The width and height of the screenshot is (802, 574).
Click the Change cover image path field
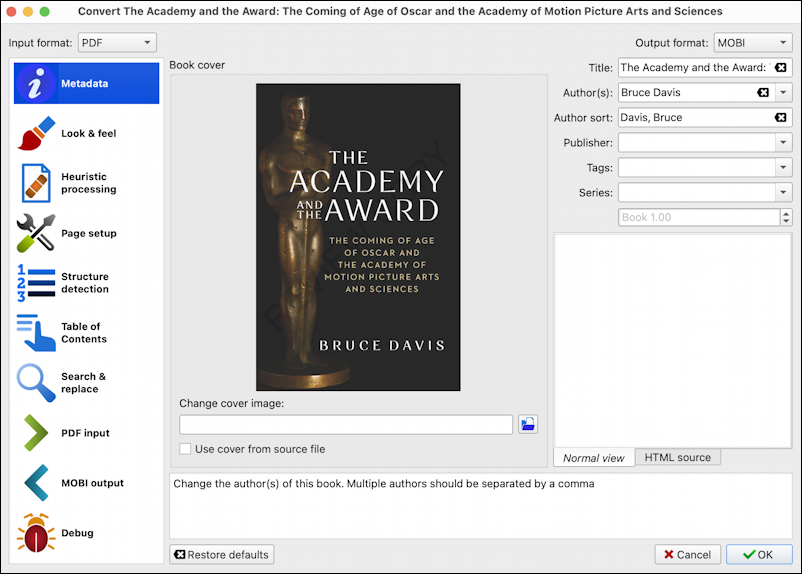tap(346, 425)
